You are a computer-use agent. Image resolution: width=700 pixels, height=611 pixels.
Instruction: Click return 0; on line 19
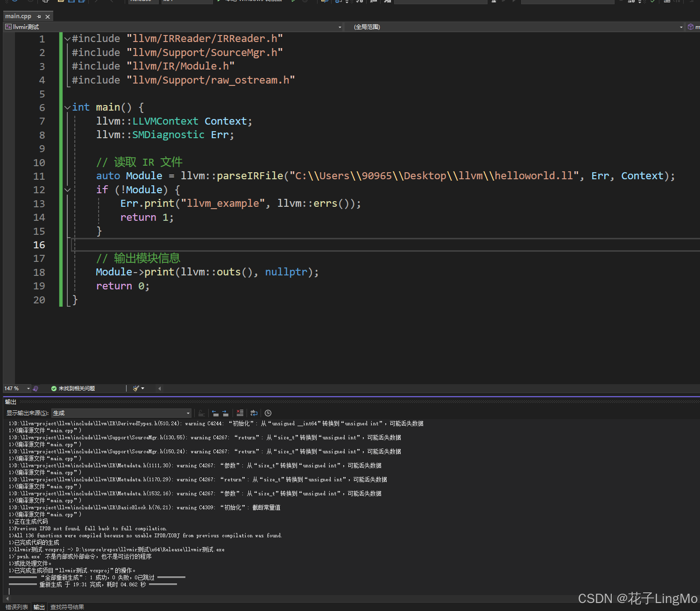pyautogui.click(x=123, y=286)
